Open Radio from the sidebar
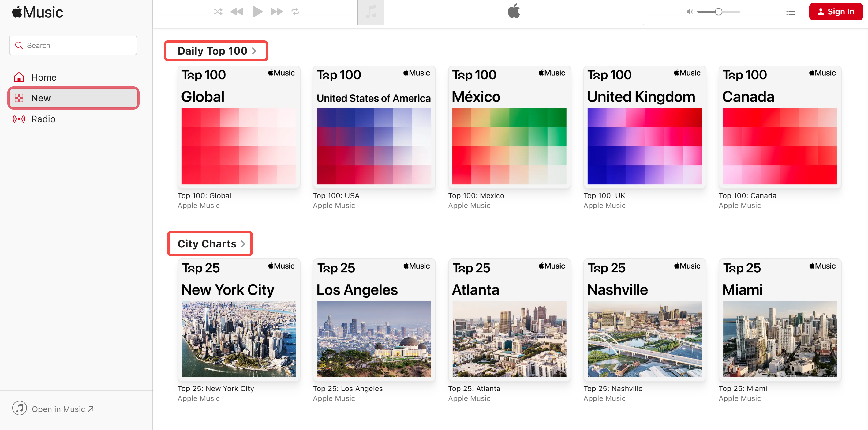Viewport: 868px width, 430px height. point(43,119)
